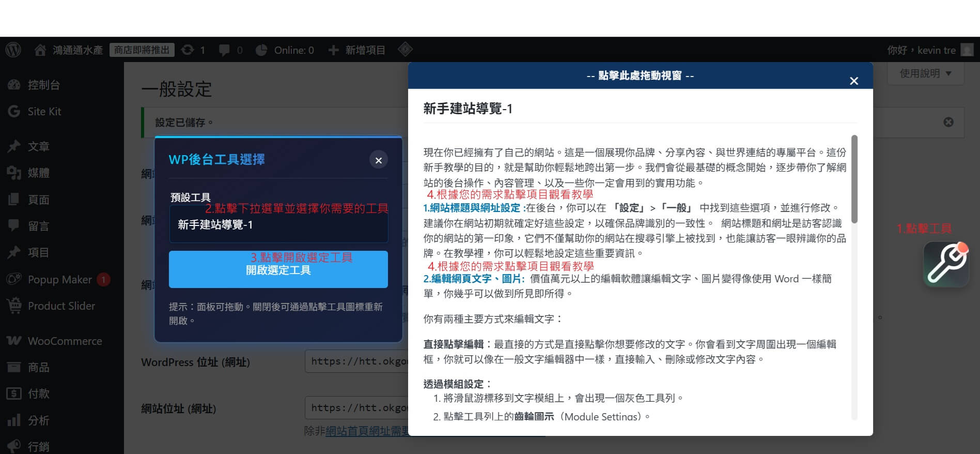Screen dimensions: 980x454
Task: Click the 商品 archive icon
Action: [14, 367]
